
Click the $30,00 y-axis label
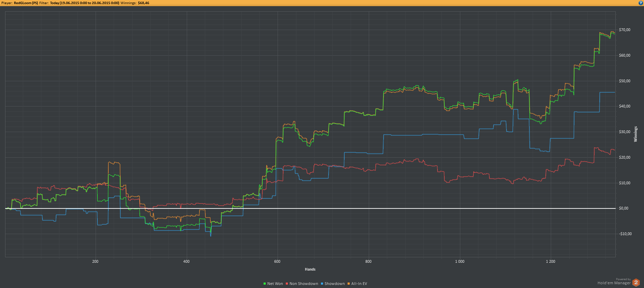625,132
